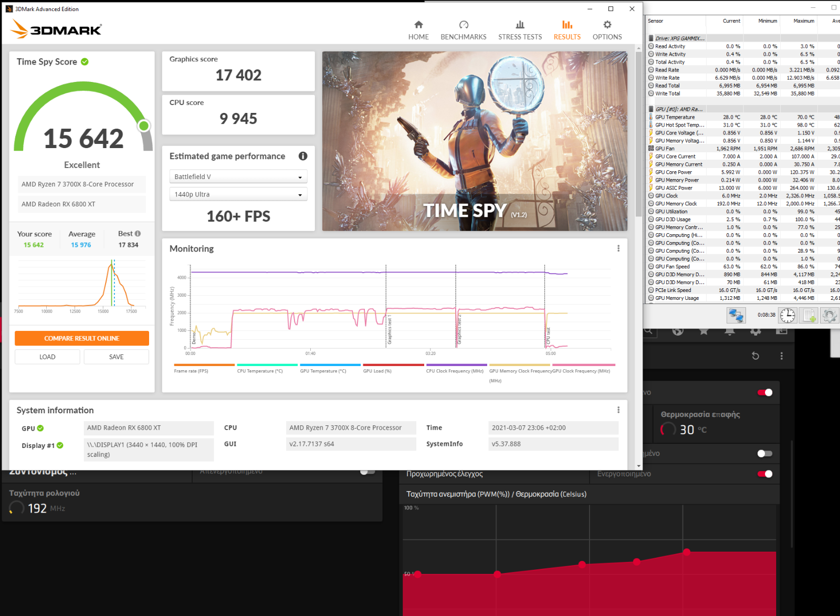Image resolution: width=840 pixels, height=616 pixels.
Task: Click the Radeon Software reset arrow icon
Action: [x=755, y=356]
